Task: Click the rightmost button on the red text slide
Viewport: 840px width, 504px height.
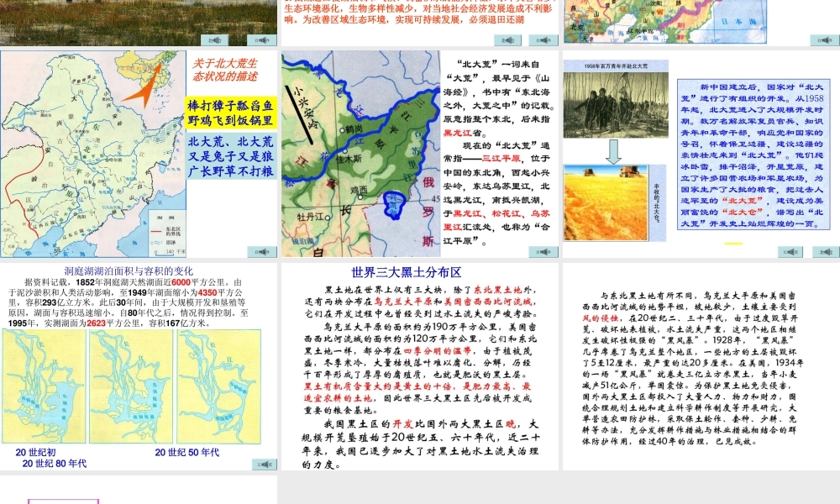Action: [543, 40]
